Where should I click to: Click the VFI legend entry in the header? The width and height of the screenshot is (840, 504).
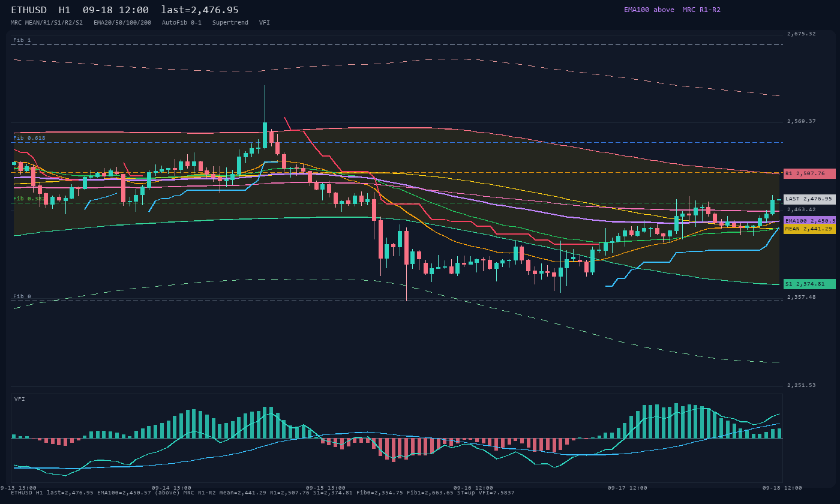click(265, 22)
